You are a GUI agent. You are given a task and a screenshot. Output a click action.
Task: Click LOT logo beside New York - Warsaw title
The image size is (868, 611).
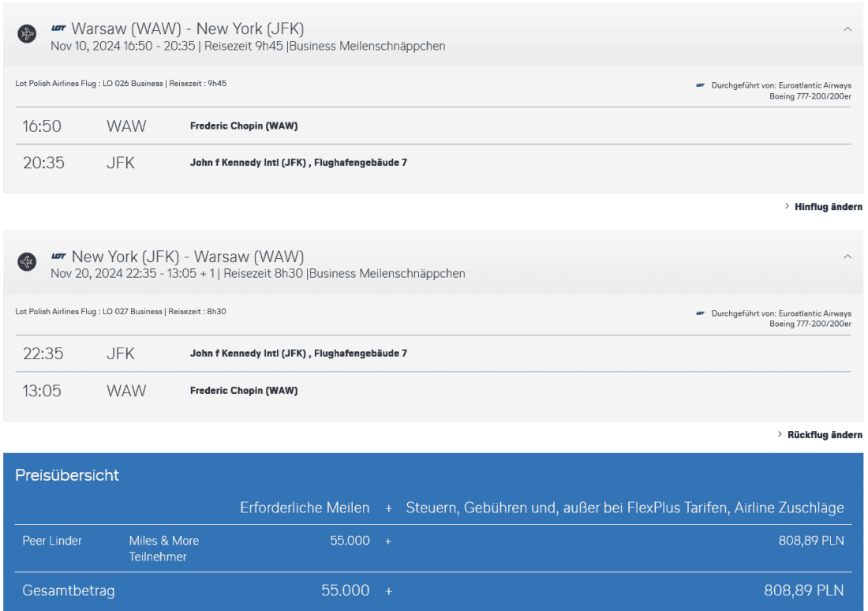(x=60, y=257)
